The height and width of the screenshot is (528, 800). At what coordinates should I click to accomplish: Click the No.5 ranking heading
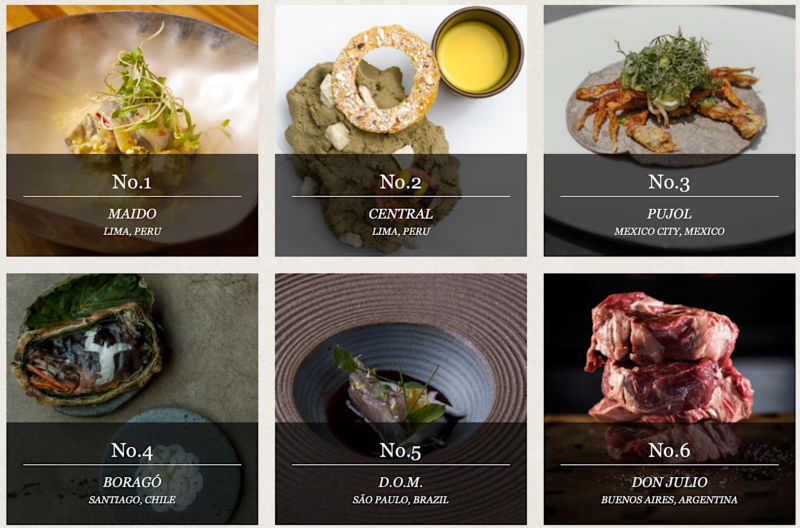tap(401, 450)
